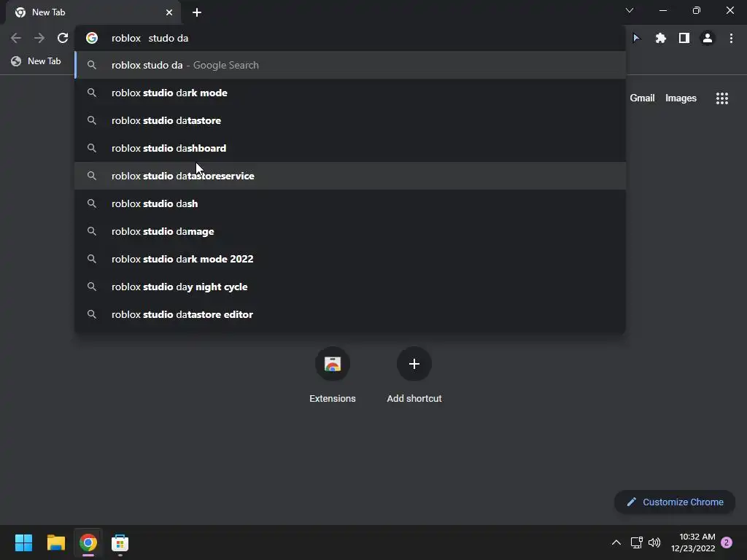Image resolution: width=747 pixels, height=560 pixels.
Task: Choose 'roblox studio dark mode' suggestion
Action: pos(350,93)
